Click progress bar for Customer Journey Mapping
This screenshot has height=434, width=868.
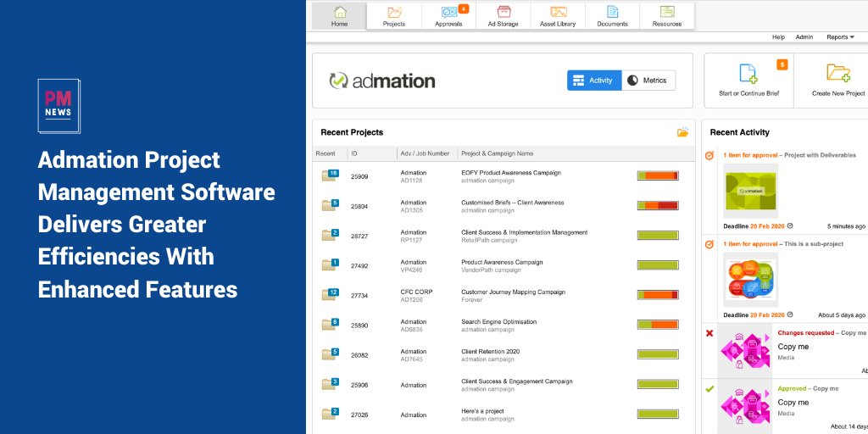pos(658,295)
